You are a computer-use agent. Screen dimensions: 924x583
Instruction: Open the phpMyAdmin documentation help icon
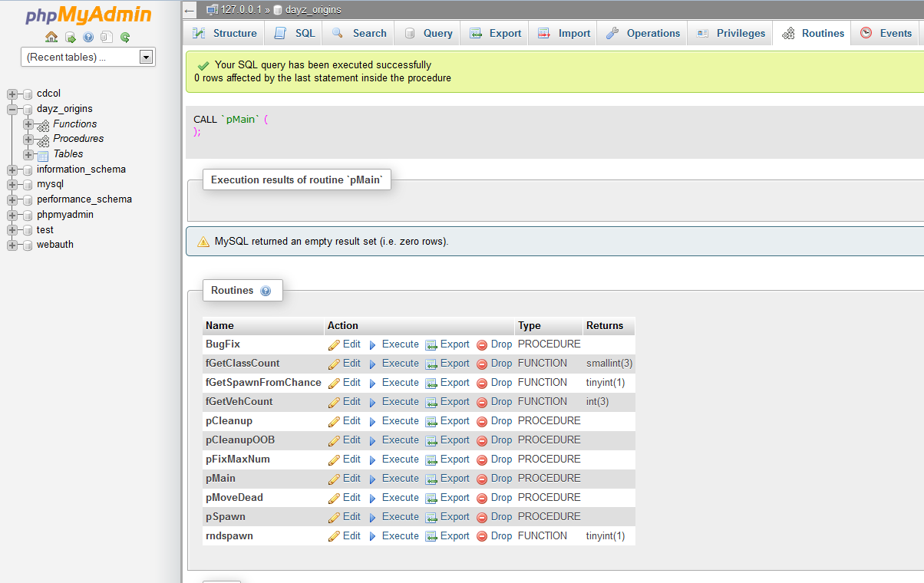coord(88,37)
